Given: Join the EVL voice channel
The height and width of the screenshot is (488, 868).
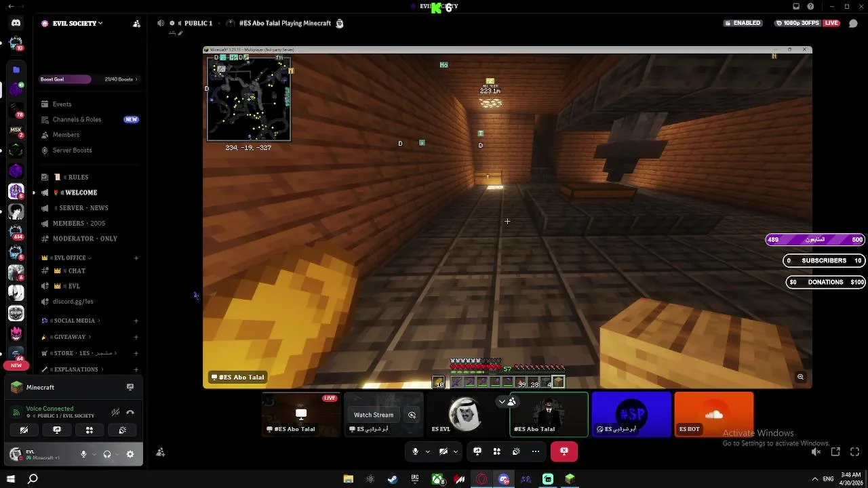Looking at the screenshot, I should [x=90, y=286].
